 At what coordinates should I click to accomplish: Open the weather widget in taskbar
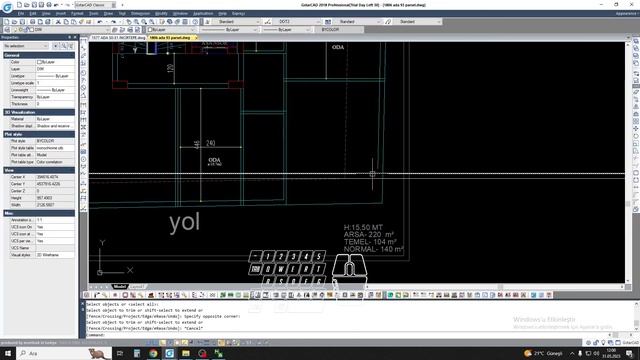[543, 353]
